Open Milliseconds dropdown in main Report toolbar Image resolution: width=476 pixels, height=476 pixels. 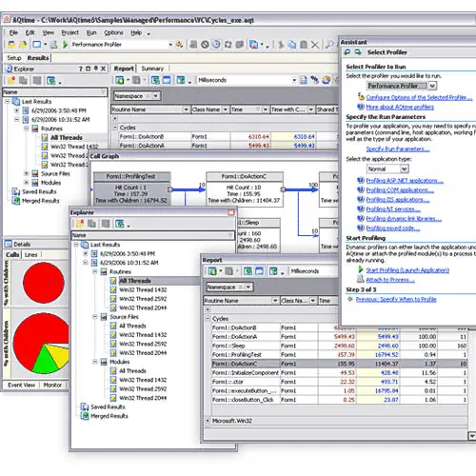(294, 80)
